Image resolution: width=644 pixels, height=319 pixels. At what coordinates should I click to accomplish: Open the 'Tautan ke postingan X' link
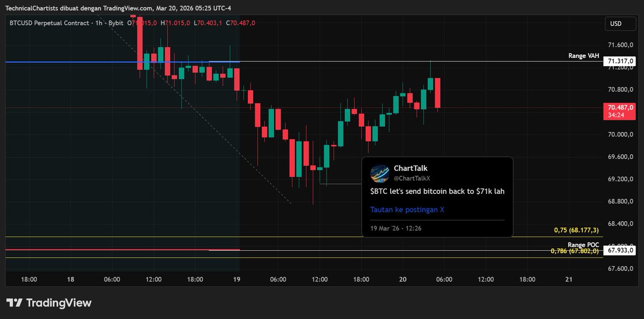407,209
